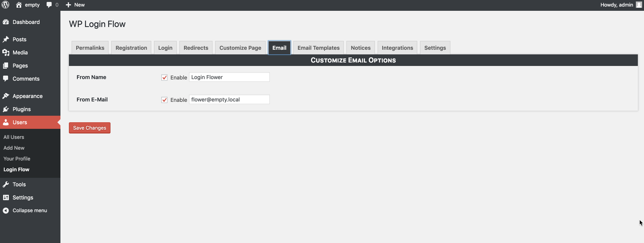Click the Collapse menu label

30,210
